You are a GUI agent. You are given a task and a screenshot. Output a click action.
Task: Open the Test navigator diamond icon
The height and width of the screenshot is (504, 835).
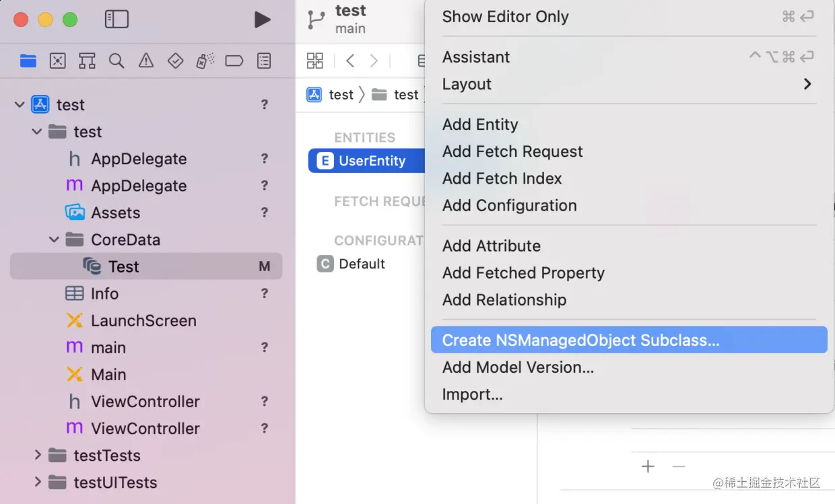(175, 61)
